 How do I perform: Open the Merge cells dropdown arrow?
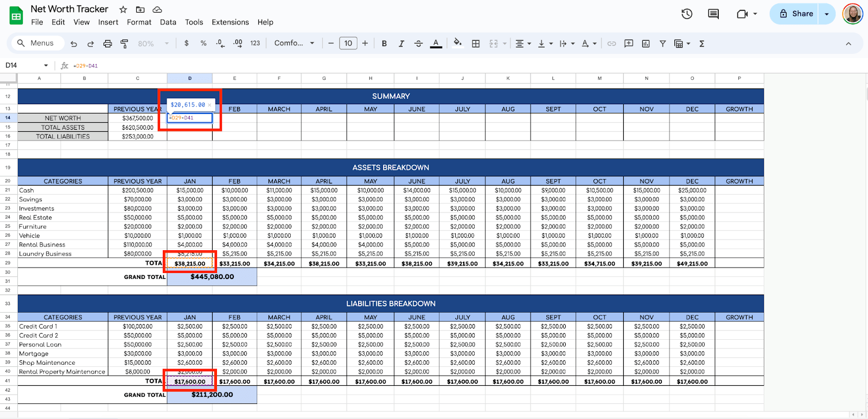(x=505, y=43)
